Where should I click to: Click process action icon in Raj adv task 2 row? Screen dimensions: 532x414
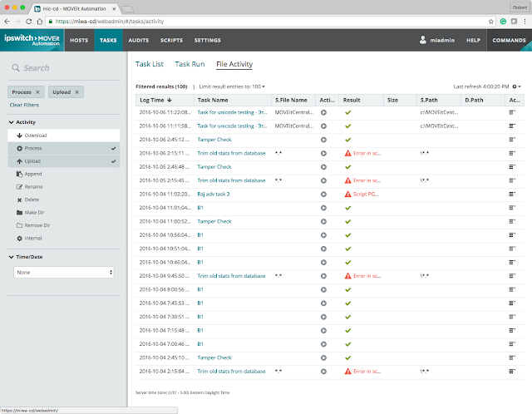[x=323, y=194]
